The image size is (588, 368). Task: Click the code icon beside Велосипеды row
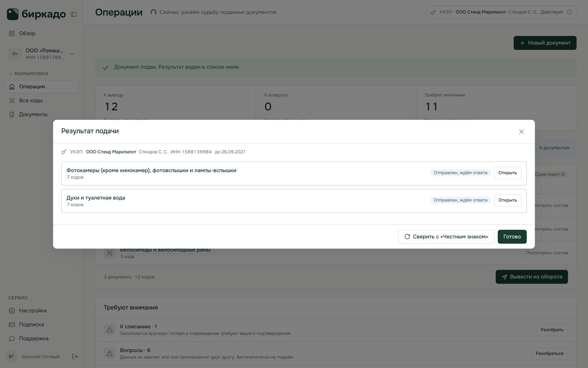(109, 253)
